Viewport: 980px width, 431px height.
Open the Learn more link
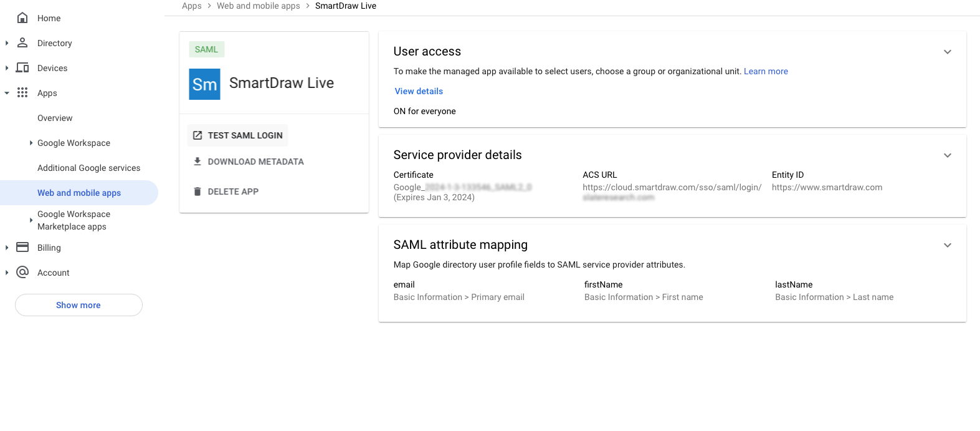tap(766, 71)
